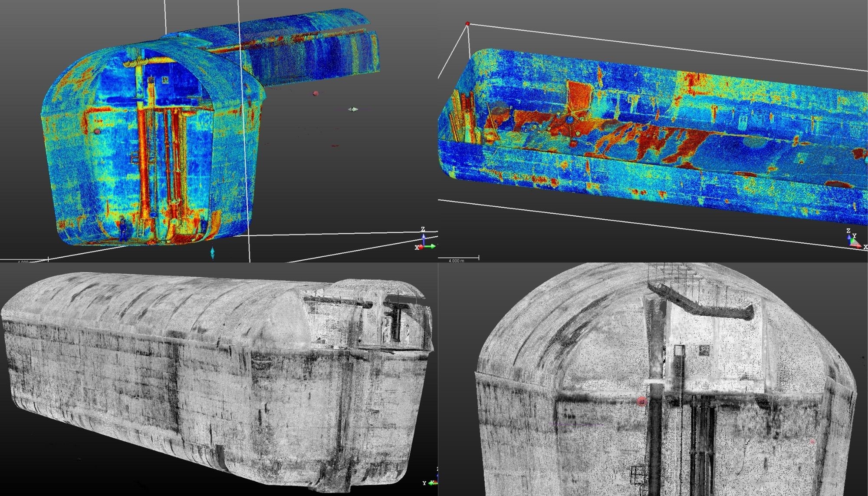Click the red sphere marker on the colored tunnel's left wall
Image resolution: width=868 pixels, height=496 pixels.
pyautogui.click(x=97, y=131)
